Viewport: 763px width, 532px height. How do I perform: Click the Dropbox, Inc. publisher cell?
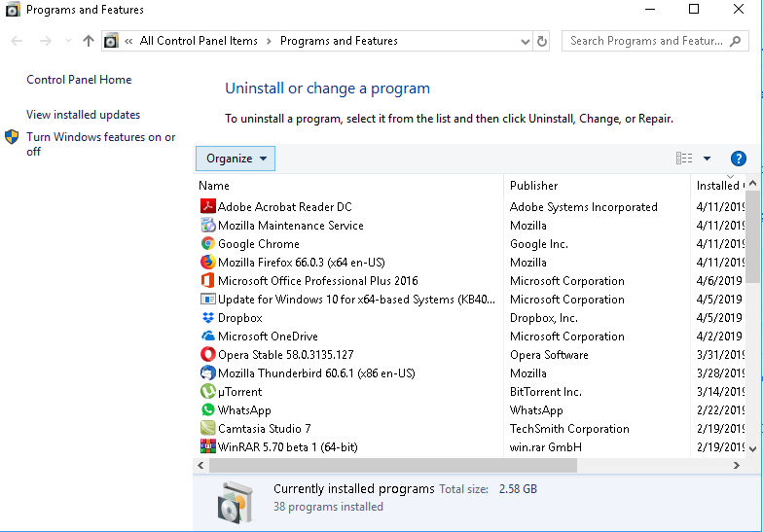[543, 317]
